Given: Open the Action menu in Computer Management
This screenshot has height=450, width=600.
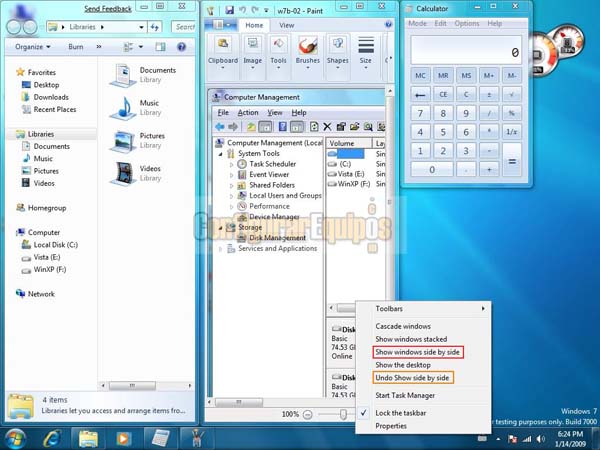Looking at the screenshot, I should (248, 112).
